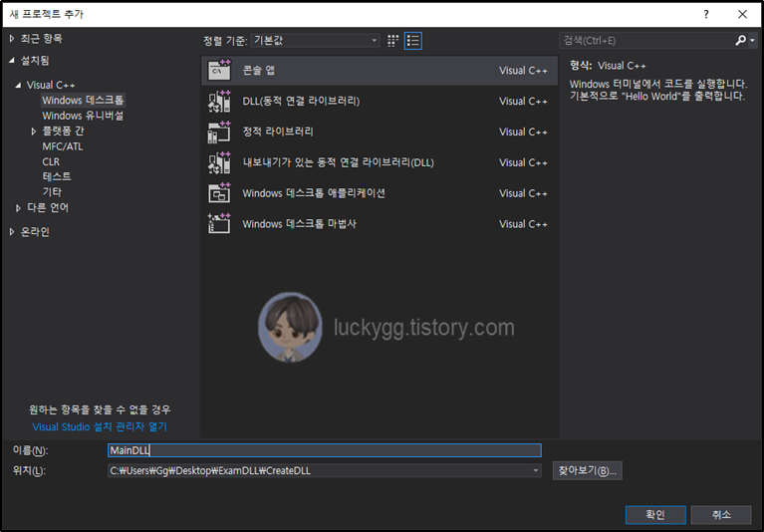This screenshot has width=764, height=532.
Task: Click the 콘솔 앱 template icon
Action: coord(219,70)
